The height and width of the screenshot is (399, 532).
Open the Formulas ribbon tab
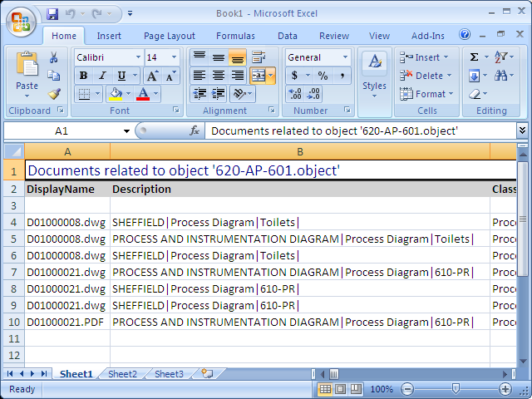(x=235, y=36)
